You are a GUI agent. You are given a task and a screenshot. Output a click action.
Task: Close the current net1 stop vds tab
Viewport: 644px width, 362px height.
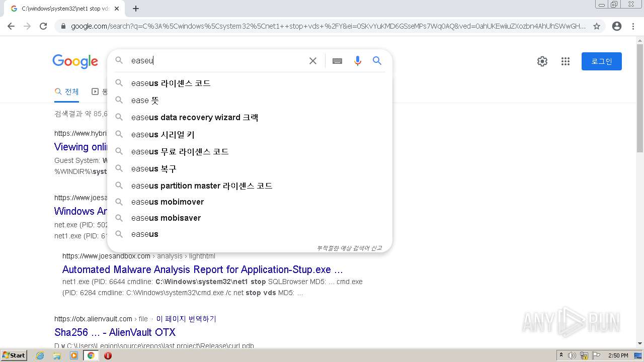pos(117,9)
